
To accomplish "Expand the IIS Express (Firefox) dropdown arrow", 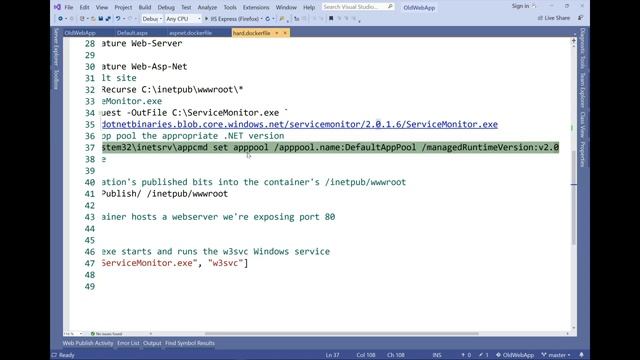I will 262,19.
